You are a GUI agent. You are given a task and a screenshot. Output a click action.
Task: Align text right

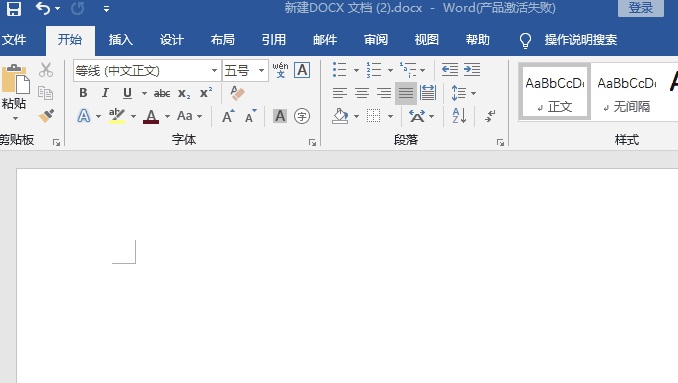click(x=384, y=93)
